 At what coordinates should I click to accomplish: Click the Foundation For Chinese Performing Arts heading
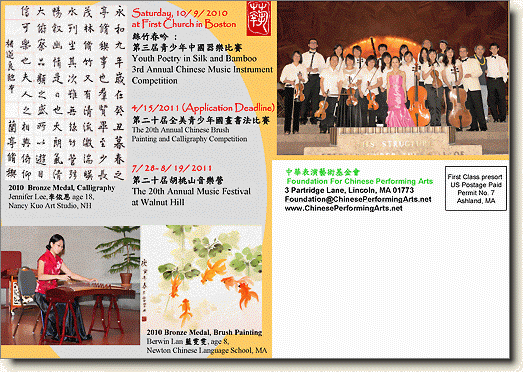pos(360,181)
